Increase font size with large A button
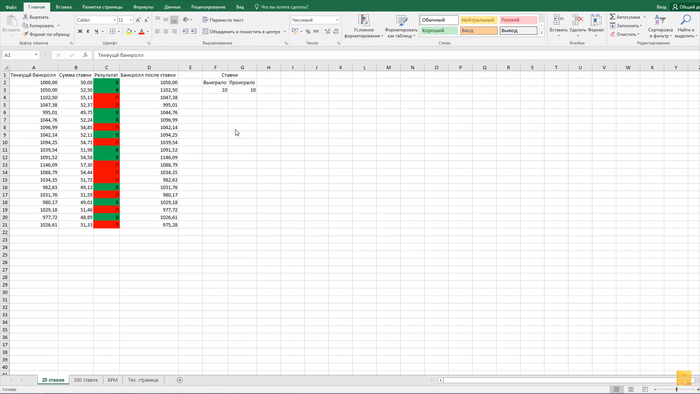This screenshot has height=394, width=700. pyautogui.click(x=138, y=20)
